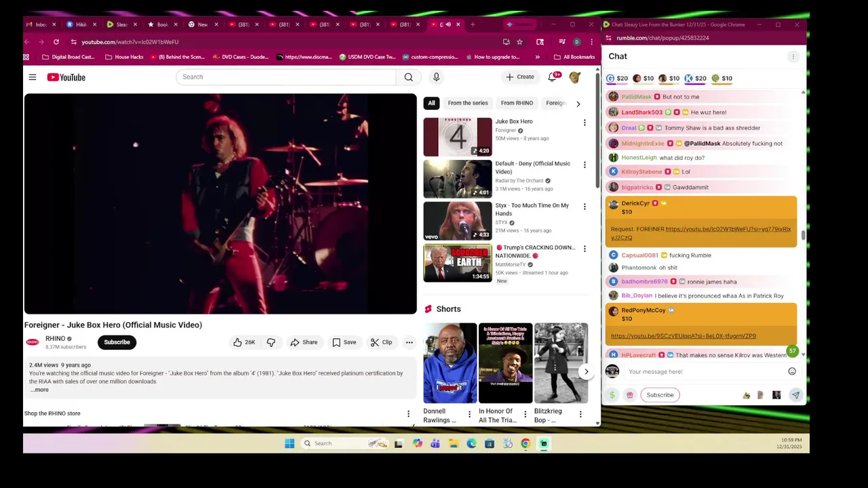Viewport: 868px width, 488px height.
Task: Click DerickCyr's Foreigner youtu.be link
Action: (701, 233)
